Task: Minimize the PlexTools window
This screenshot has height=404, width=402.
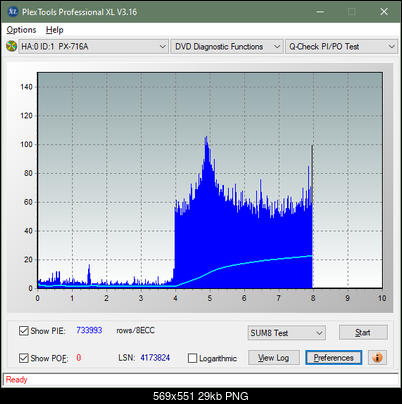Action: (x=320, y=12)
